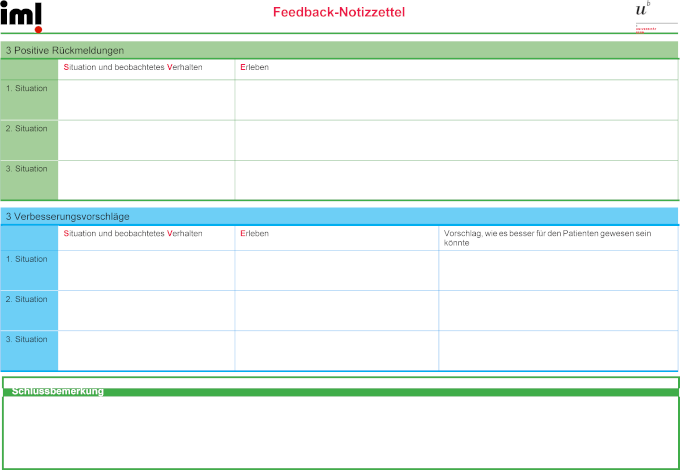Click the 'Vorschlag, wie es besser' column header
Viewport: 680px width, 470px height.
point(547,238)
